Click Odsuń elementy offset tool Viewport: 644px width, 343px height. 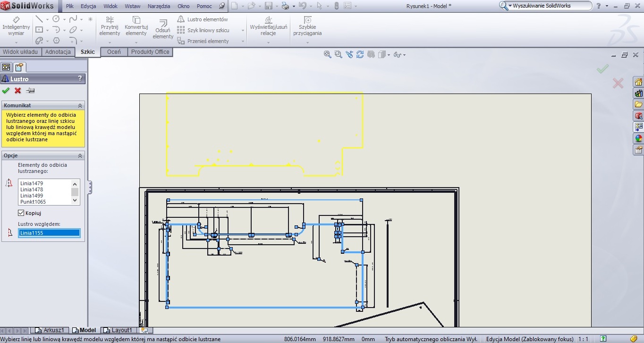click(163, 29)
